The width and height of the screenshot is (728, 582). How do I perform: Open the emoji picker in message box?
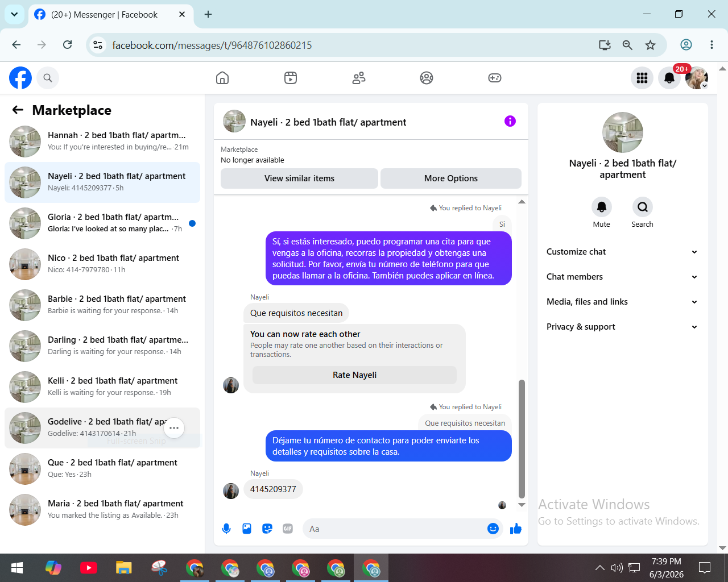(493, 529)
